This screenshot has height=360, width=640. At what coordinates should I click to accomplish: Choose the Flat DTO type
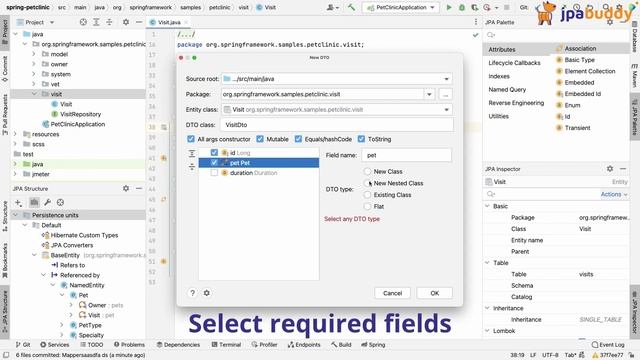pos(367,207)
